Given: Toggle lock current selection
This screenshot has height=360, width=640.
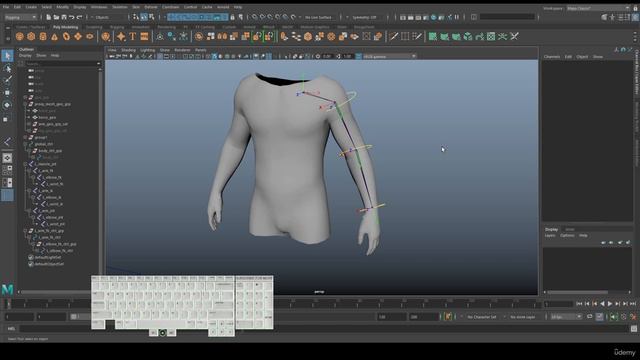Looking at the screenshot, I should tap(233, 17).
